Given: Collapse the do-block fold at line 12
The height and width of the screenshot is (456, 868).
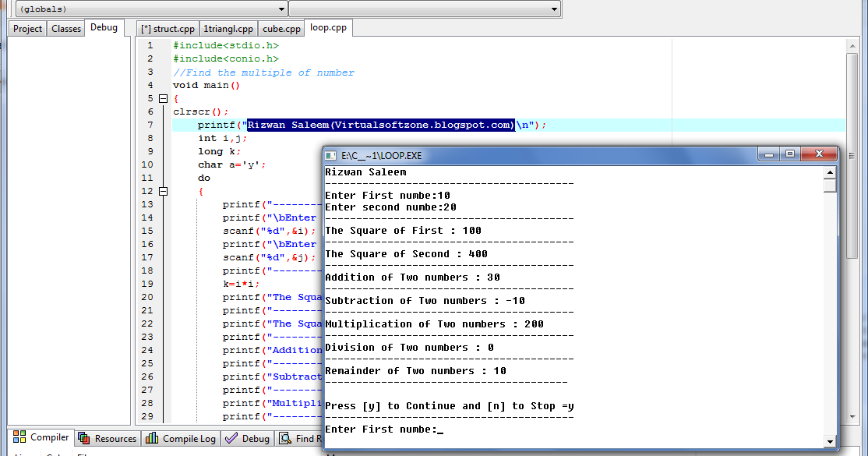Looking at the screenshot, I should [x=164, y=191].
